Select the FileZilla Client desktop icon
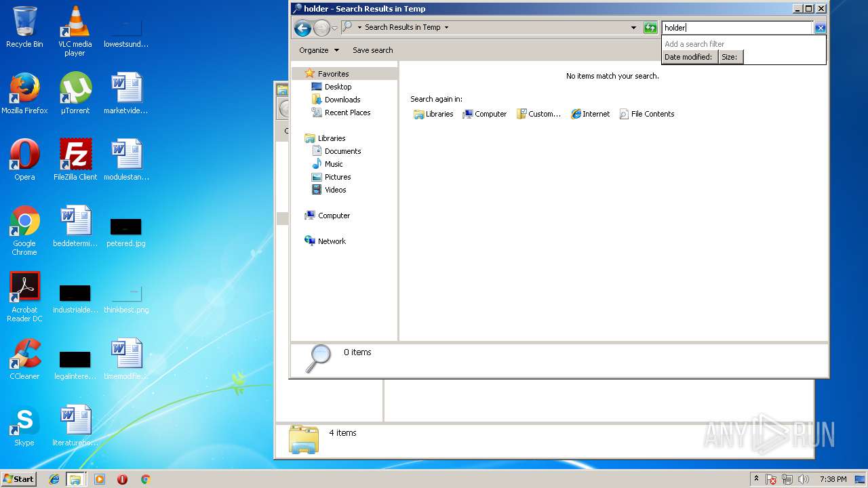The image size is (868, 488). (x=75, y=159)
